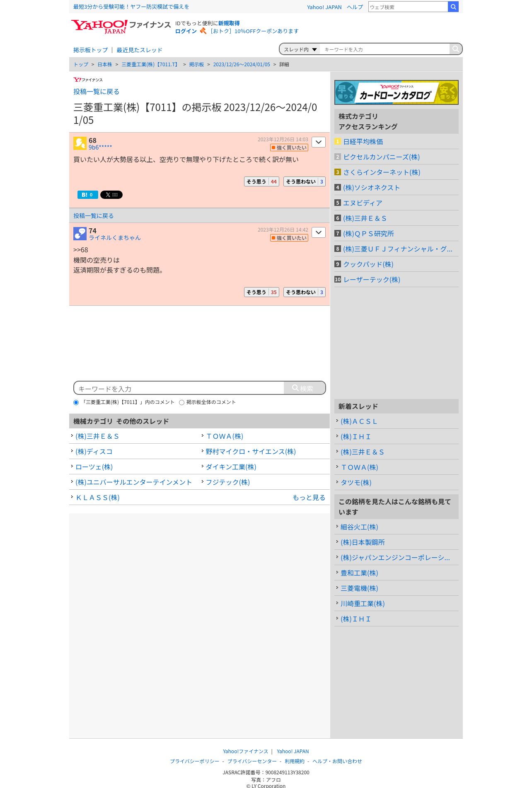Open 掲示板トップ navigation link
This screenshot has height=788, width=532.
pyautogui.click(x=90, y=50)
